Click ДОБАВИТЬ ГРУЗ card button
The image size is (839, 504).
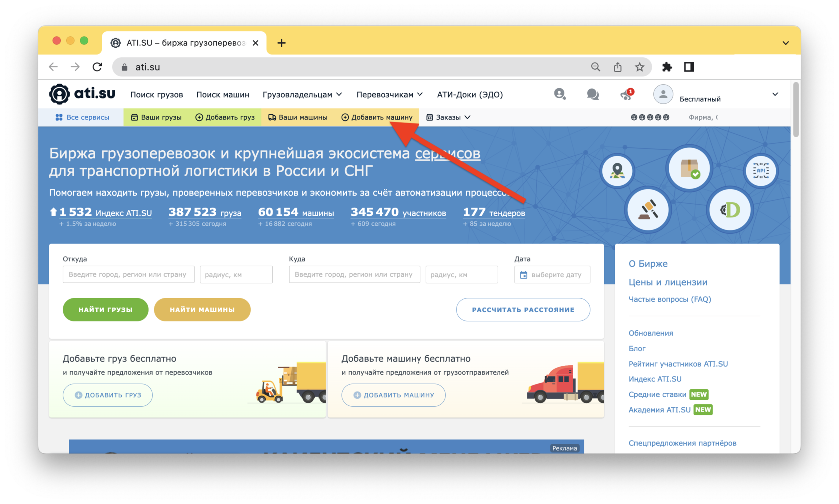[x=108, y=395]
